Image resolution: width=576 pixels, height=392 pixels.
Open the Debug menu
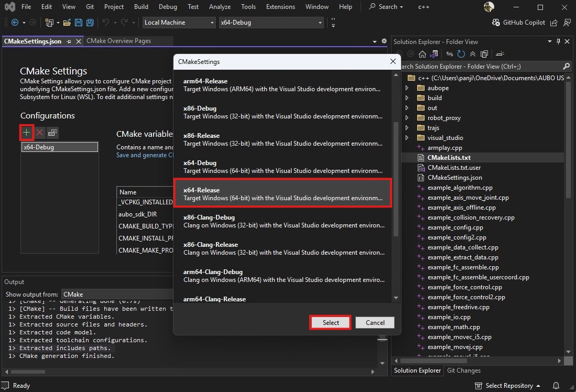tap(168, 7)
